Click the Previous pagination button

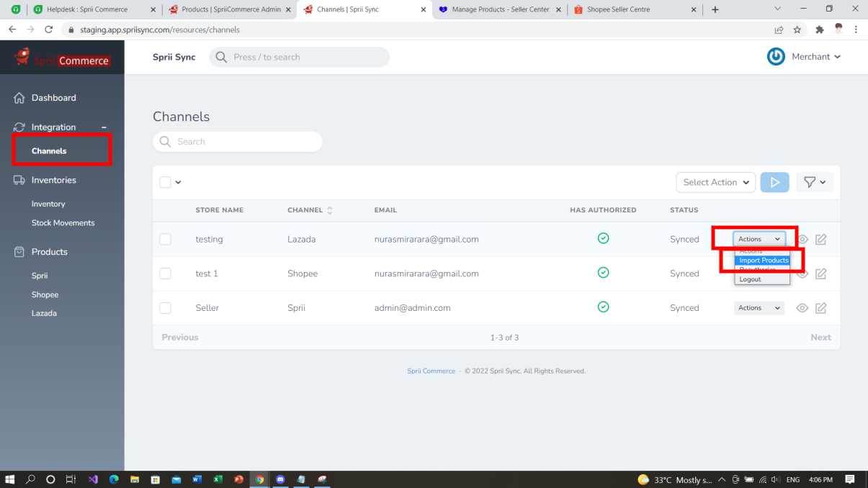pos(180,338)
